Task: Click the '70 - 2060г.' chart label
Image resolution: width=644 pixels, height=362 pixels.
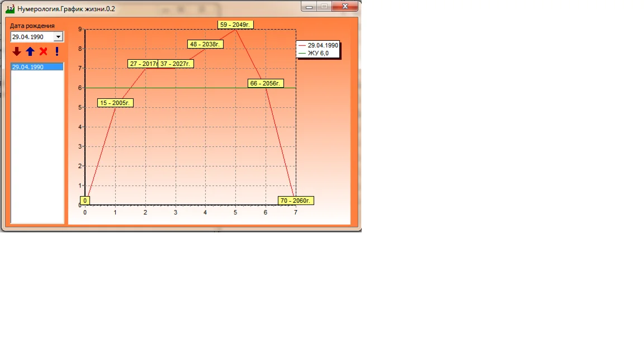Action: [296, 201]
